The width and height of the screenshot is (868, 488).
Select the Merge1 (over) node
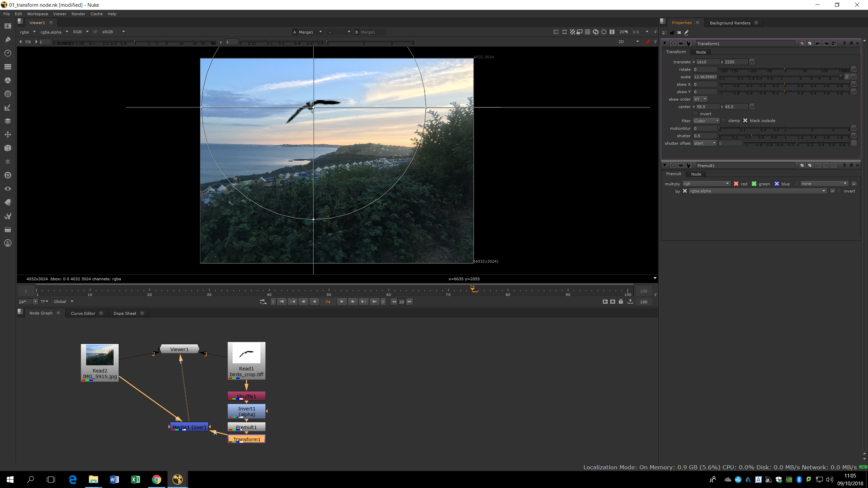[x=189, y=427]
